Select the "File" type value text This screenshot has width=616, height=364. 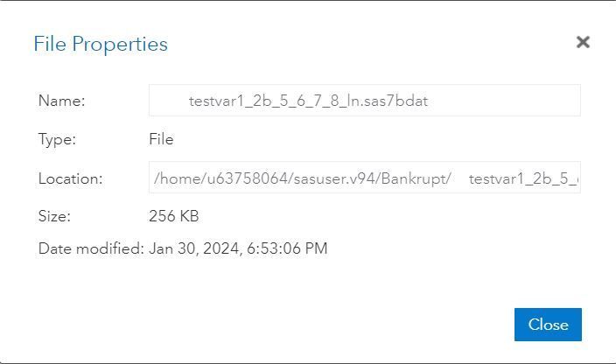pyautogui.click(x=161, y=139)
